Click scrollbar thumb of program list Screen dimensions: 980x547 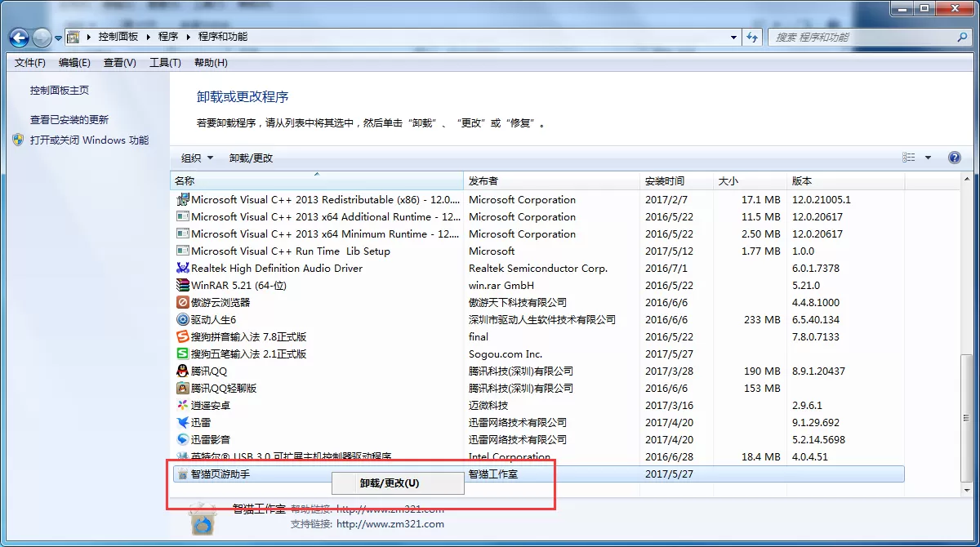point(967,419)
